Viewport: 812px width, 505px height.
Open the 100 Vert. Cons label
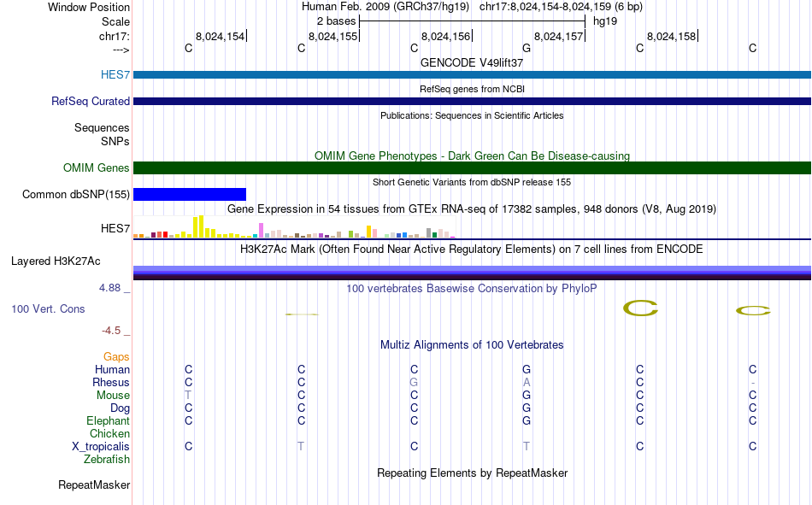[48, 308]
